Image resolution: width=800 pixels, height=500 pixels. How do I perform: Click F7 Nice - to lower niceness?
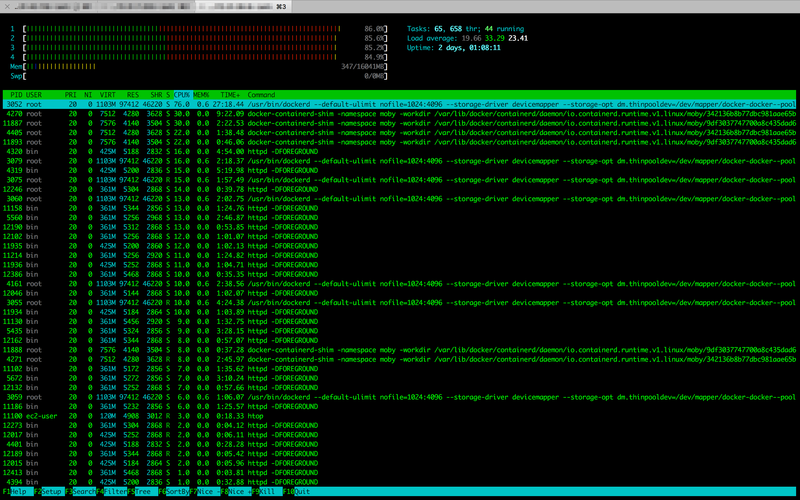[205, 491]
